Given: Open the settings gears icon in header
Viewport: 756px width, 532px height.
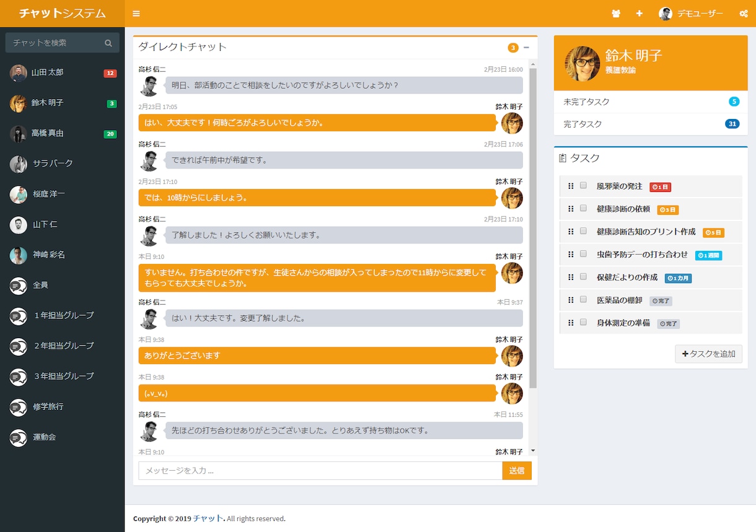Looking at the screenshot, I should pyautogui.click(x=744, y=14).
